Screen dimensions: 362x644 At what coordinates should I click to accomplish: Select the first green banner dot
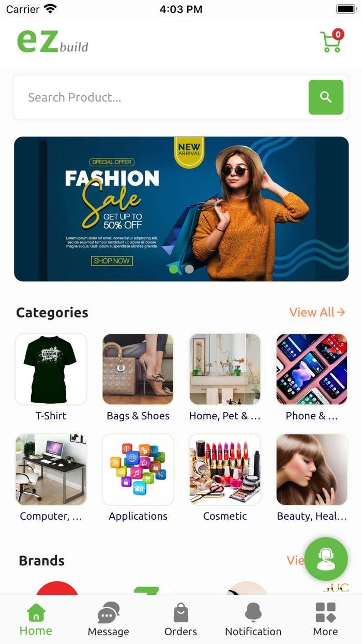174,269
